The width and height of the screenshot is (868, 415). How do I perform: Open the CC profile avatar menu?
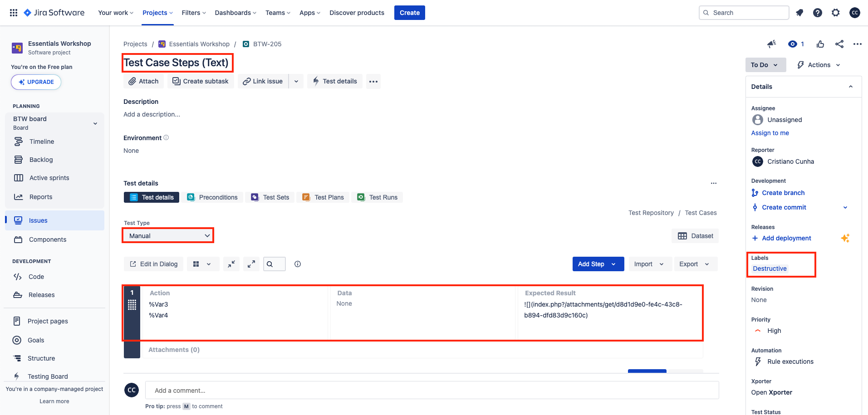(855, 13)
